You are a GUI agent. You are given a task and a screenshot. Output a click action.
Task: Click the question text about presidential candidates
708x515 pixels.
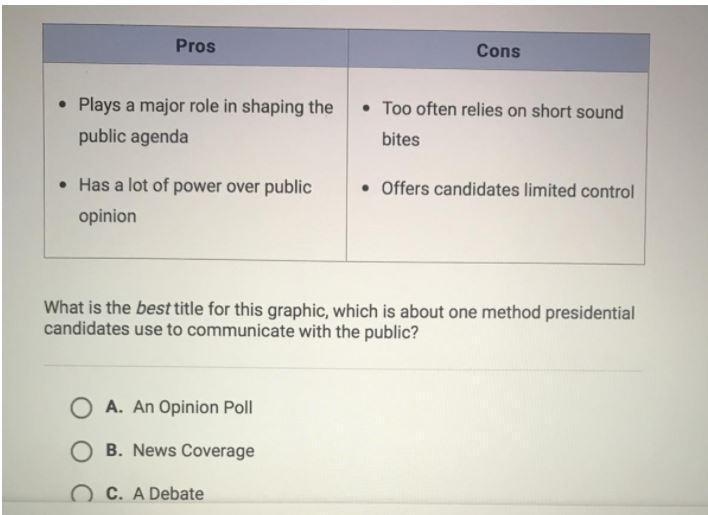click(339, 321)
